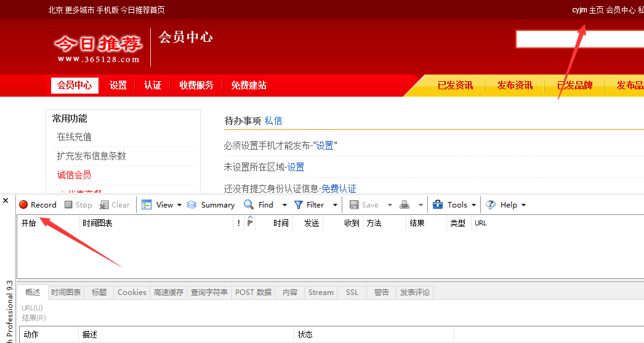644x343 pixels.
Task: Switch to the 概述 tab
Action: point(33,292)
